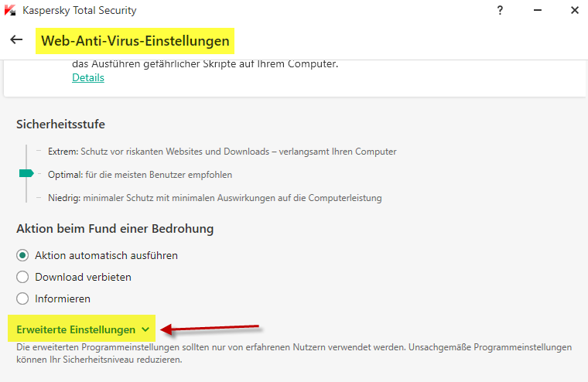Minimize the Kaspersky Total Security window

point(538,10)
